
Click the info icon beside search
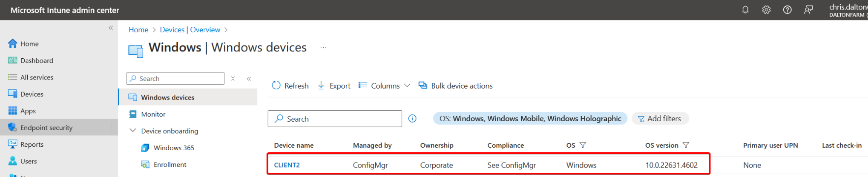point(412,119)
